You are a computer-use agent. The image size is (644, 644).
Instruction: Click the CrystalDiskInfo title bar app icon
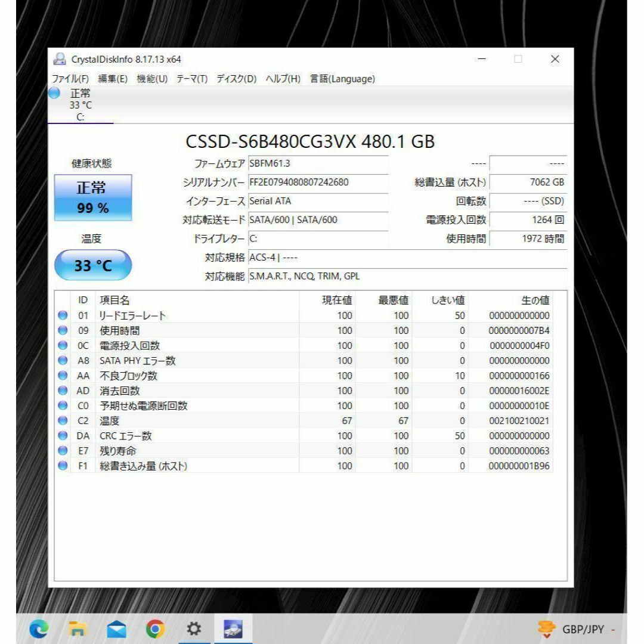tap(60, 59)
